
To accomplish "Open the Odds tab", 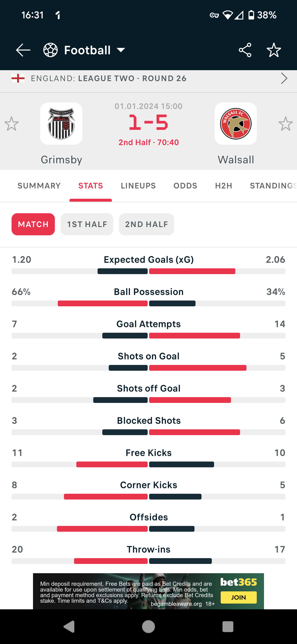I will pos(185,186).
